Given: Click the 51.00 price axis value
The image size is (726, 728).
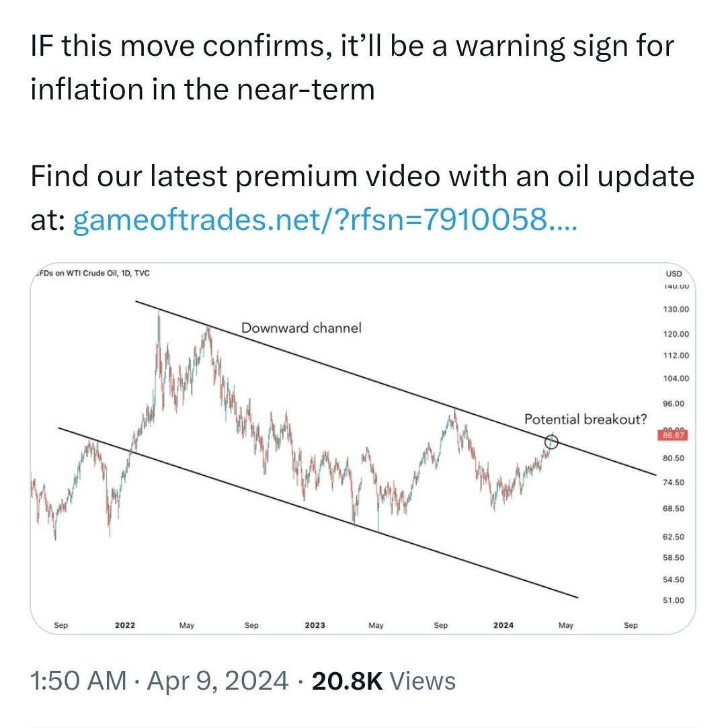Looking at the screenshot, I should pos(674,600).
